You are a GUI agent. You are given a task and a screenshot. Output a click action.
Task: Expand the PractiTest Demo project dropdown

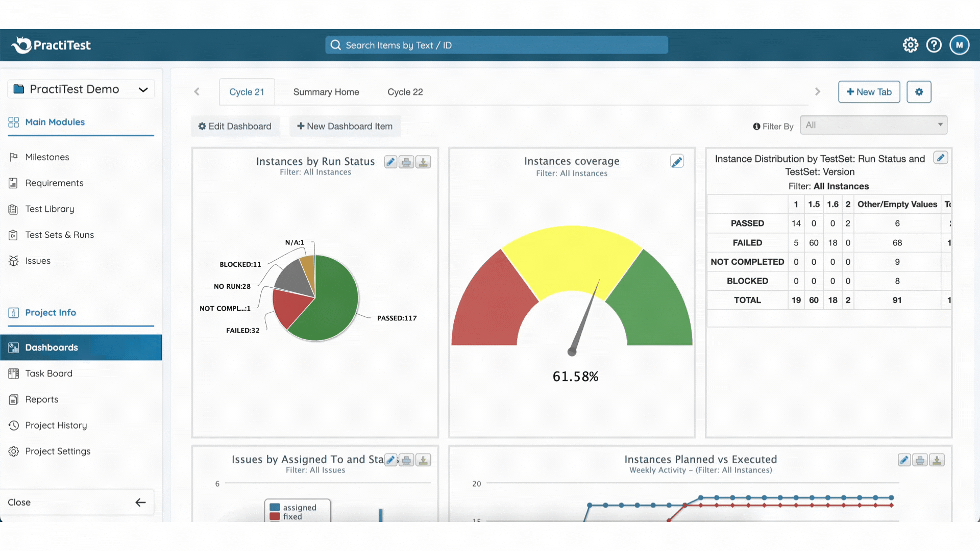coord(143,89)
